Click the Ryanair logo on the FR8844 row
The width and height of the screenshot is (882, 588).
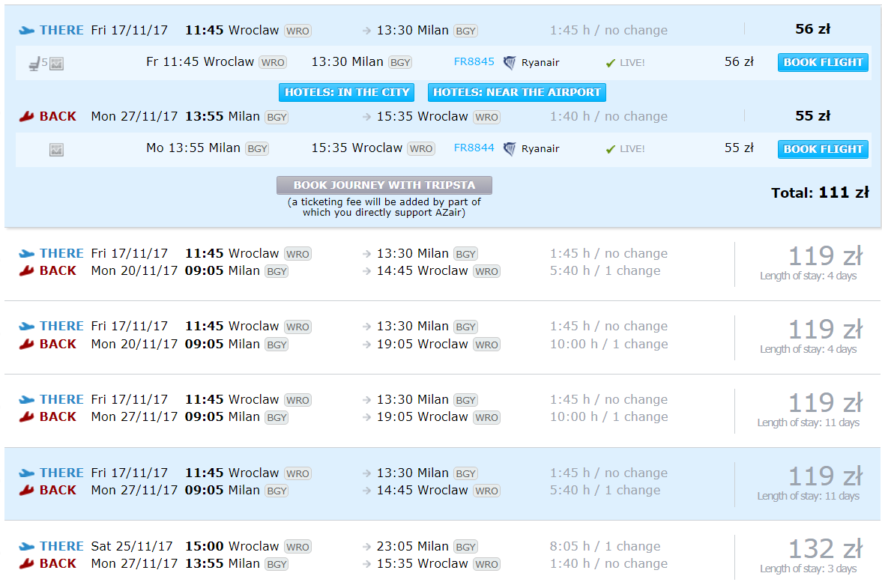point(509,149)
